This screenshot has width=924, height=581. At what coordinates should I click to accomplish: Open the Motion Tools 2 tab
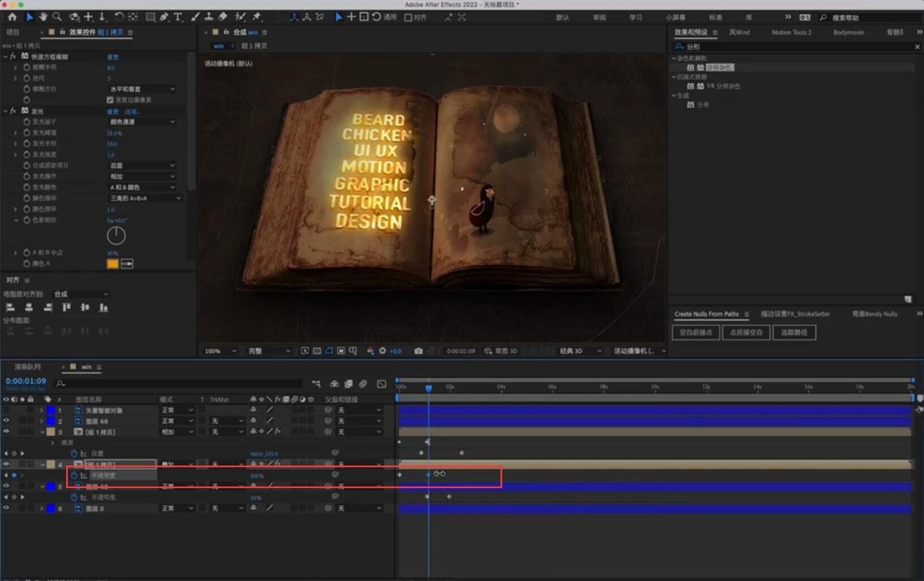[x=791, y=32]
